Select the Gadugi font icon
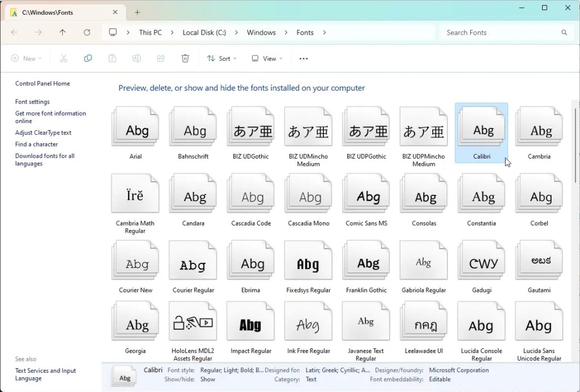The width and height of the screenshot is (580, 392). [x=481, y=261]
